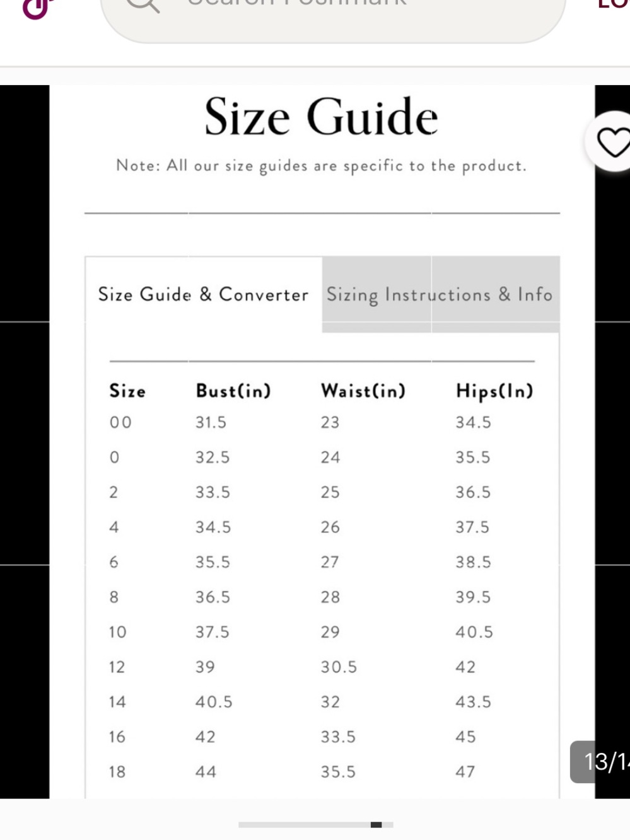Screen dimensions: 630x840
Task: Click waist value 30.5 for size 12
Action: tap(339, 667)
